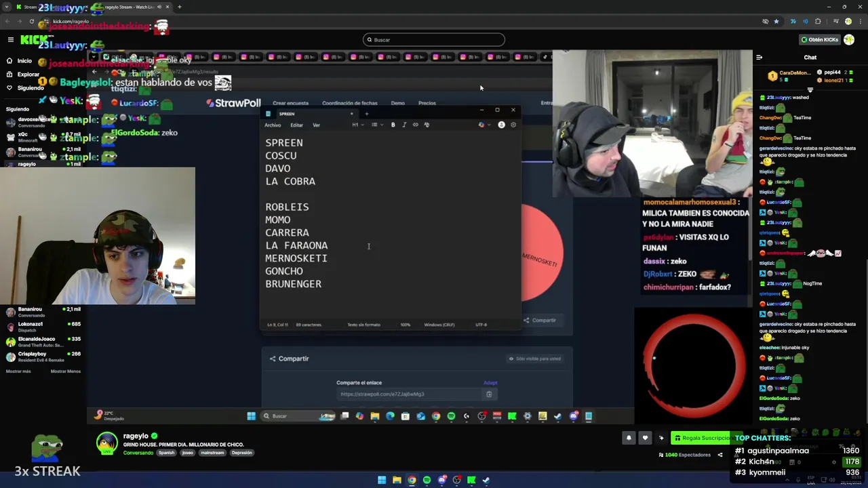Click the mainstream tag under stream title

tap(212, 453)
